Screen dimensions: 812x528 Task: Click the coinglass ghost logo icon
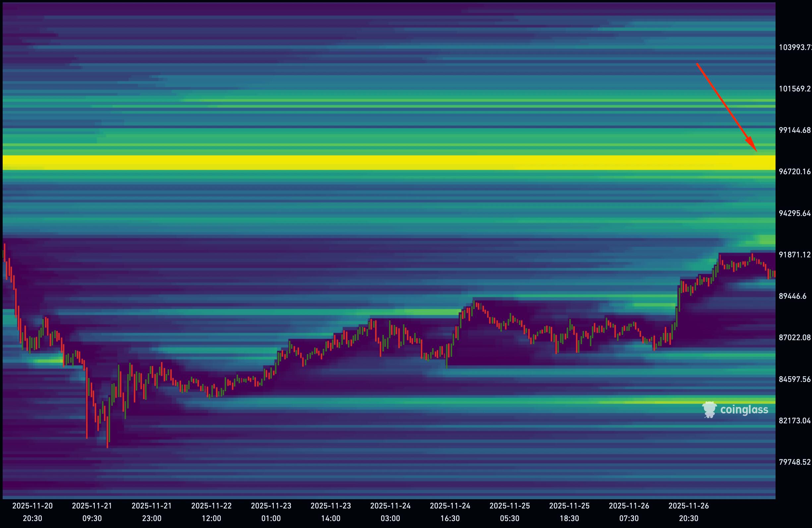[709, 410]
